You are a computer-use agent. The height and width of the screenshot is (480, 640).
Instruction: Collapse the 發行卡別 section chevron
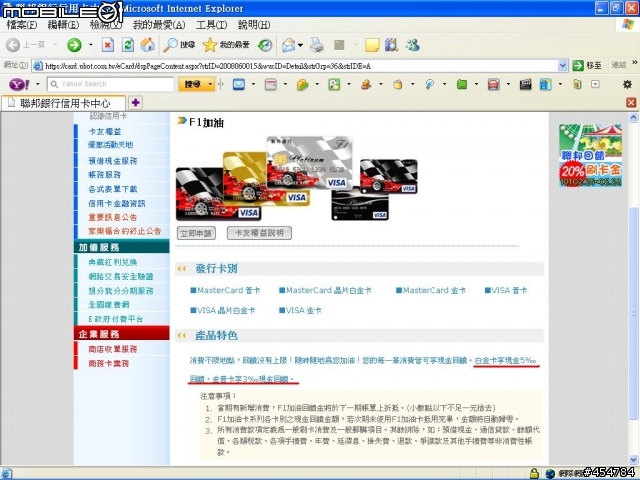[182, 269]
